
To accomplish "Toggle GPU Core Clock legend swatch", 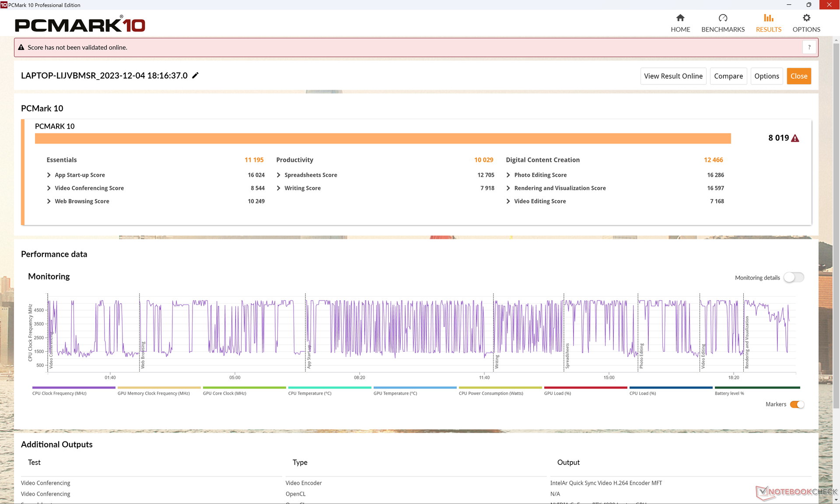I will [244, 388].
